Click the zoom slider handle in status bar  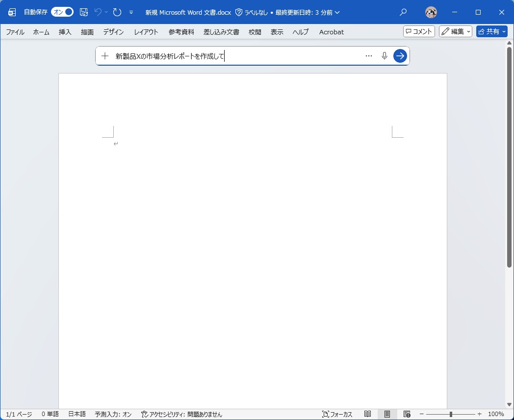(451, 414)
